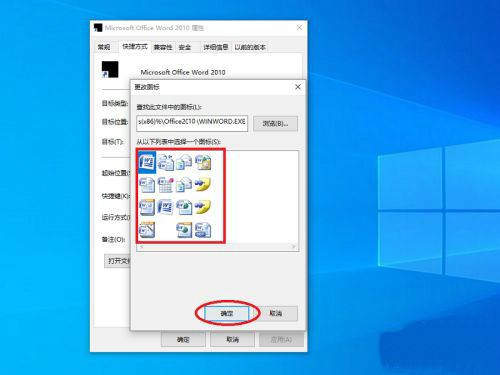This screenshot has height=375, width=500.
Task: Pick the envelope document icon in first row
Action: (x=184, y=162)
